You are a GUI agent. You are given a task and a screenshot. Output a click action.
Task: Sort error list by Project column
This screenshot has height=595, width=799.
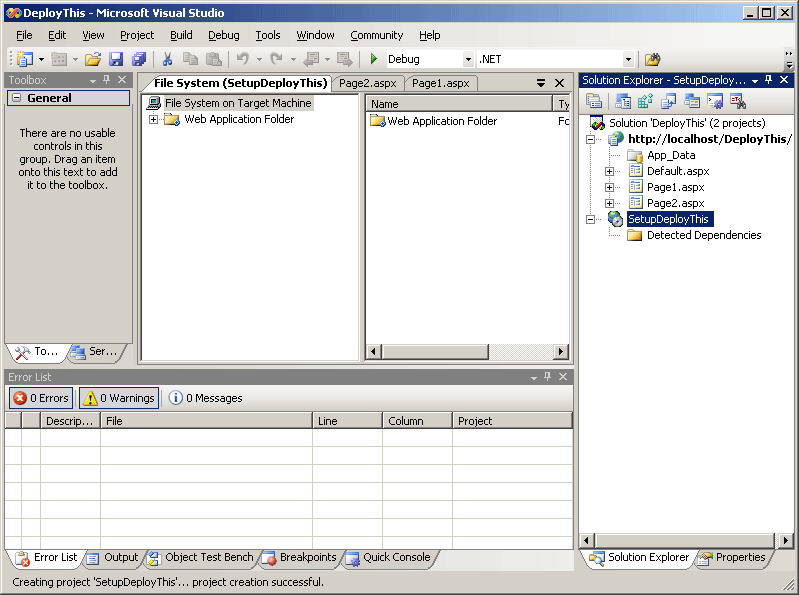[x=512, y=421]
